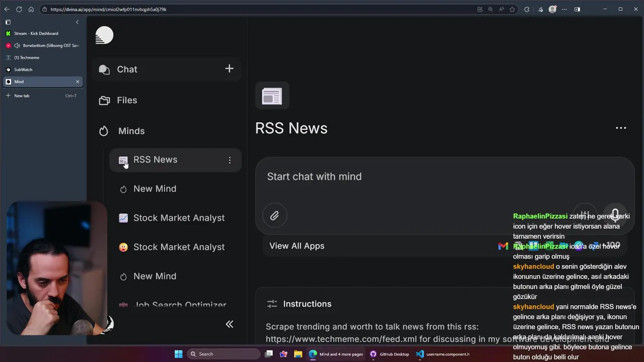Click the address bar URL
The height and width of the screenshot is (362, 644).
tap(108, 9)
